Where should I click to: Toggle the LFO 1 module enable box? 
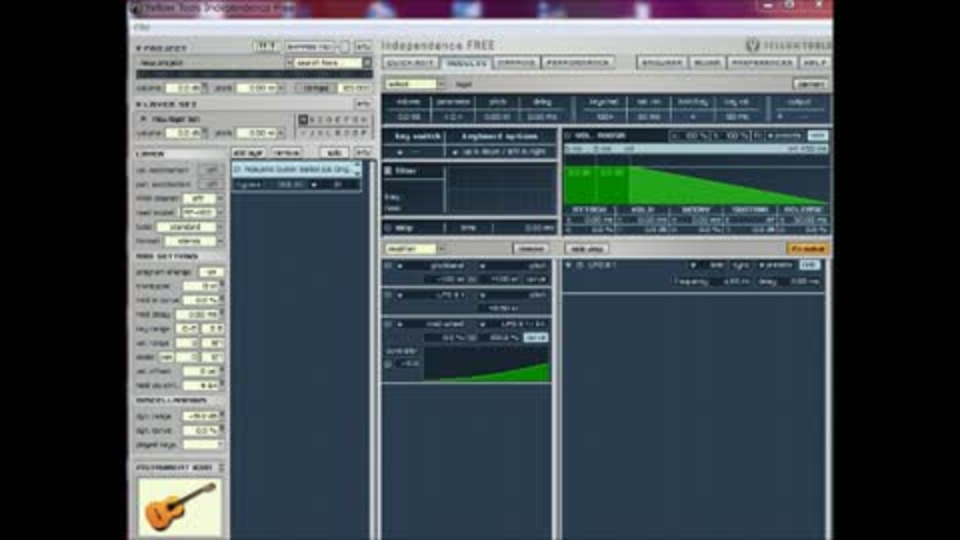point(580,265)
